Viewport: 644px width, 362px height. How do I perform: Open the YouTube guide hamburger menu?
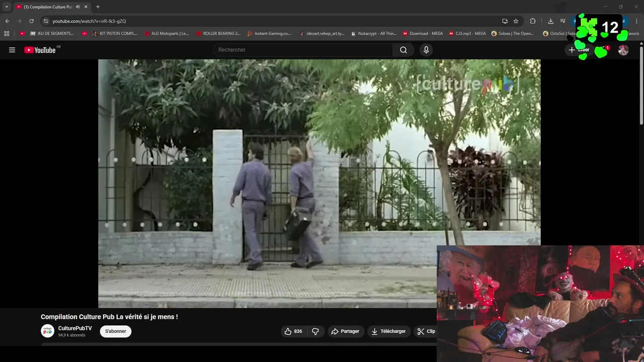coord(12,50)
